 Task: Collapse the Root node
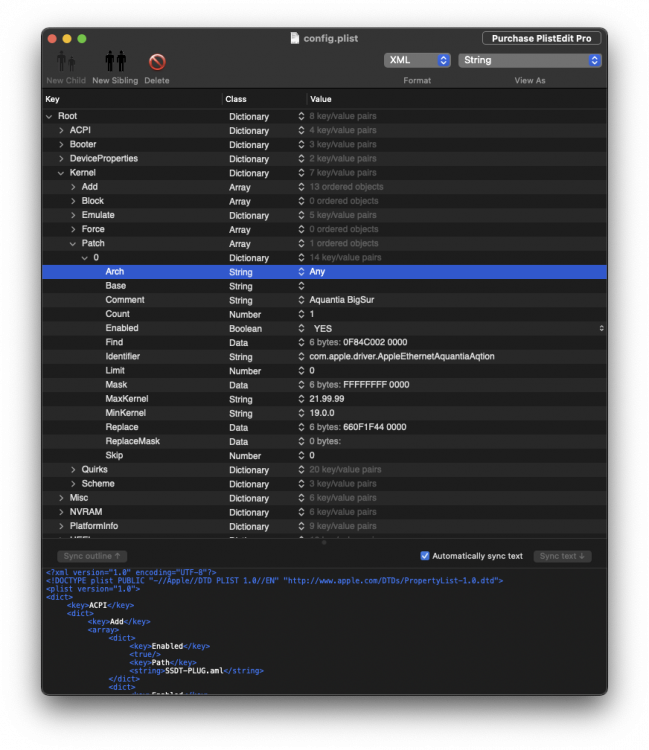(49, 116)
